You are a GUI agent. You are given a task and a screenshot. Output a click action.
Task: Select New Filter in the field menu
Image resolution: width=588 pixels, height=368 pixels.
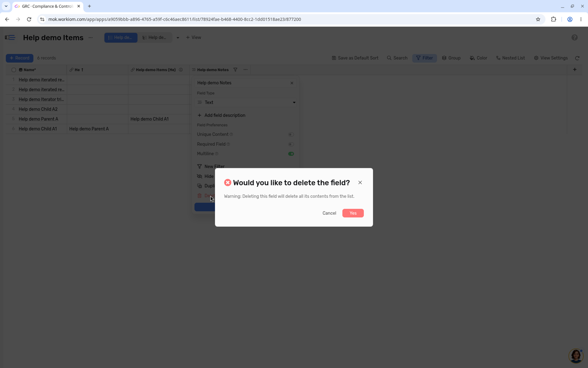click(x=211, y=167)
